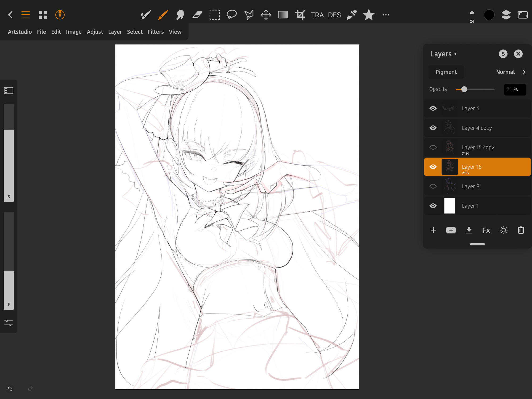Open the File menu
The image size is (532, 399).
[x=41, y=32]
